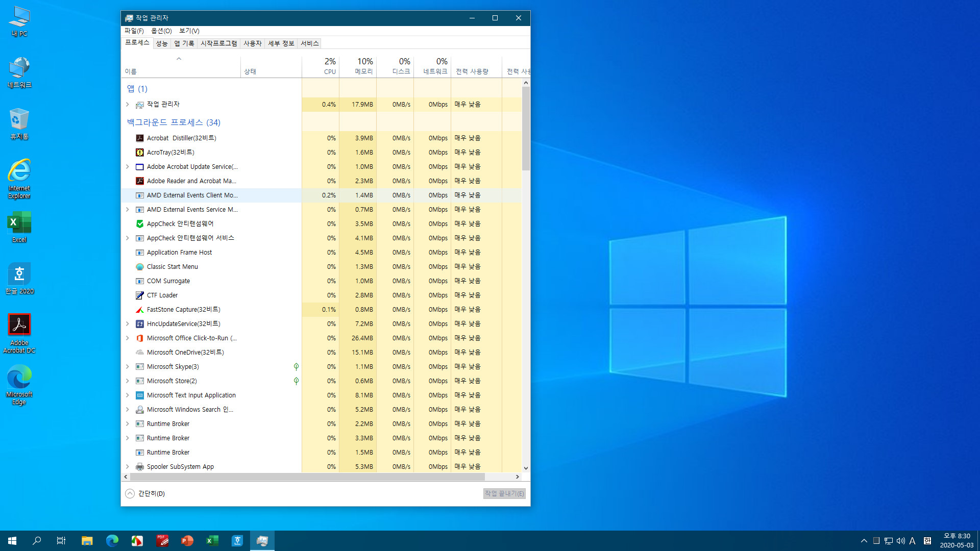
Task: Open taskbar search magnifier
Action: click(37, 541)
